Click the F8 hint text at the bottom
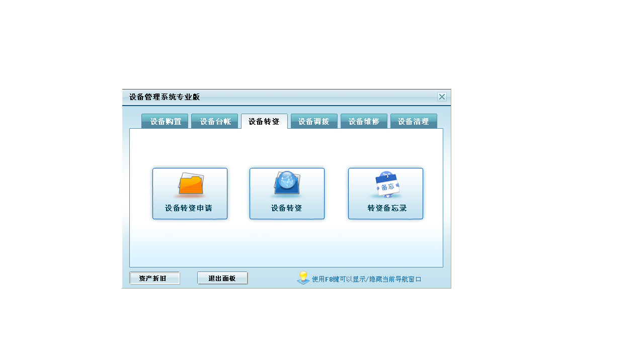This screenshot has width=644, height=362. 366,279
